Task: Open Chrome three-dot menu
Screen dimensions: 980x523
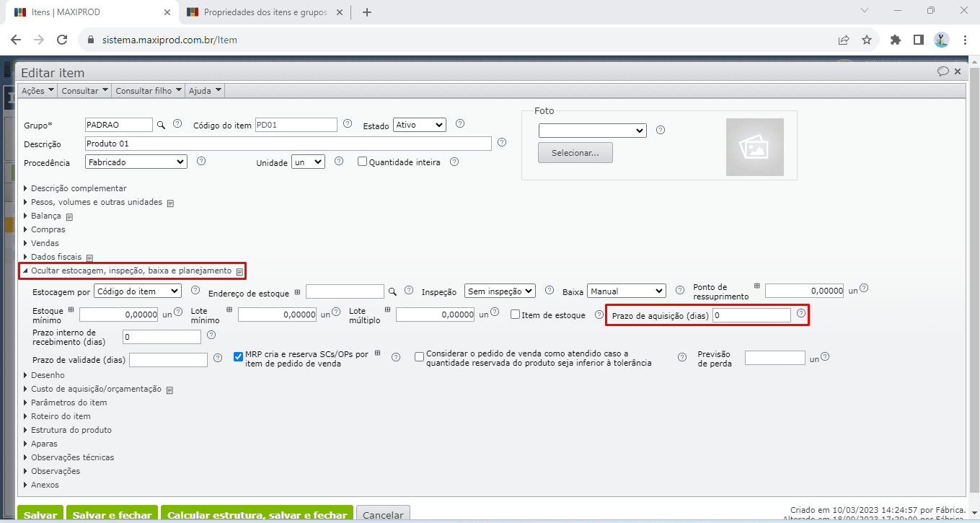Action: pos(965,40)
